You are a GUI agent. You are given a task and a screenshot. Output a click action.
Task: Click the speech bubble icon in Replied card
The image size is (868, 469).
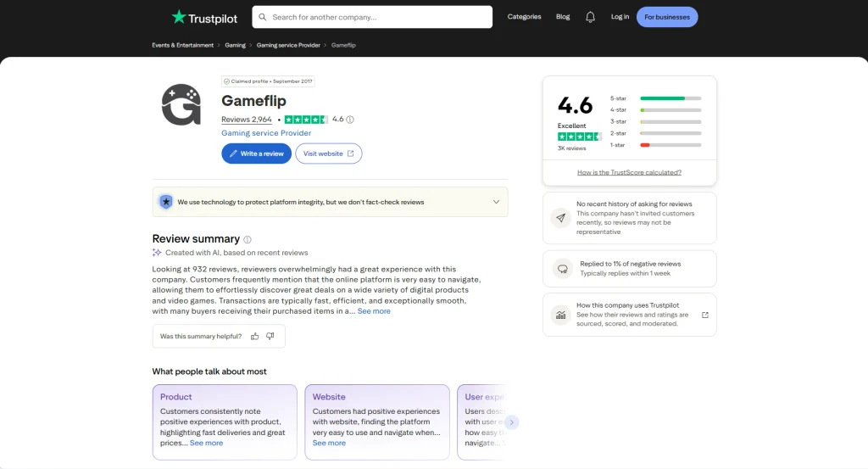563,269
